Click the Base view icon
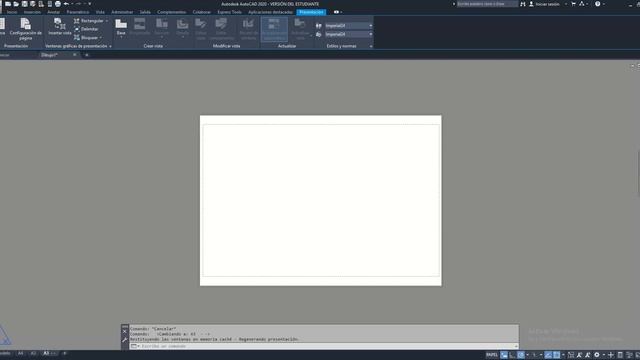 121,24
